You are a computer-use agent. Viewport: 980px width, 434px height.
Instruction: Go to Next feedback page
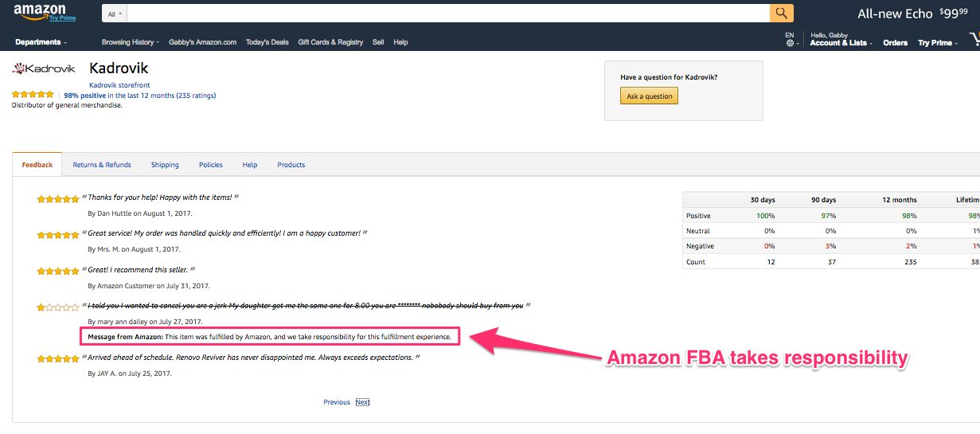362,402
